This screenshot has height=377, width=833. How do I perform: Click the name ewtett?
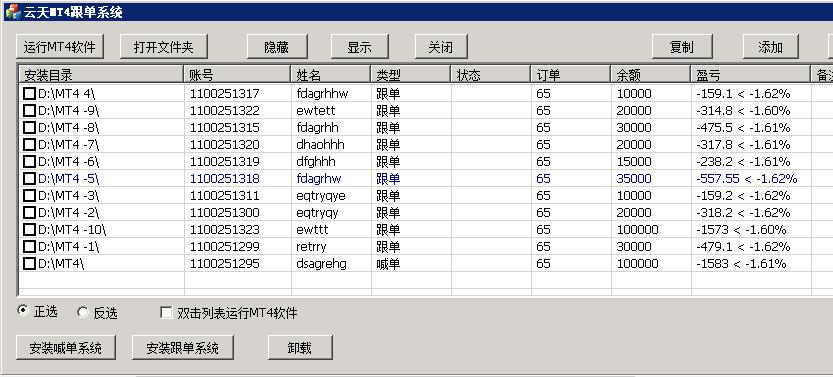click(316, 111)
